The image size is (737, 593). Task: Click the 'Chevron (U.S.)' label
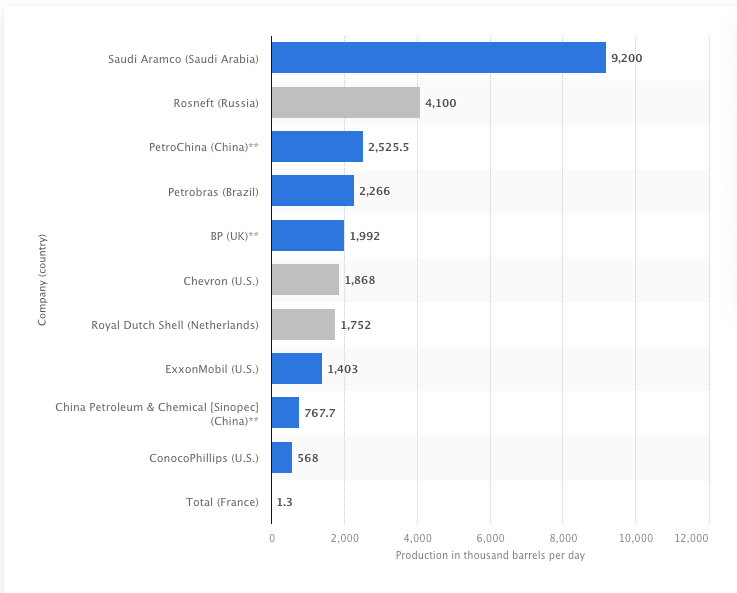coord(221,281)
